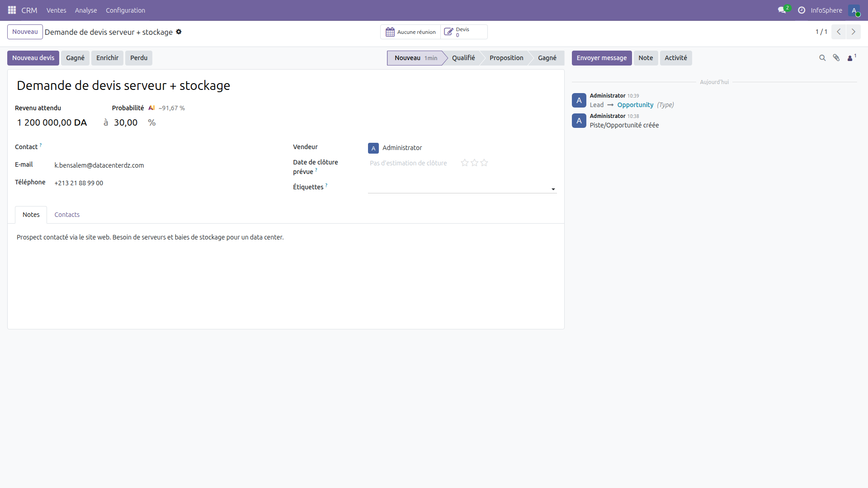Screen dimensions: 868x488
Task: Click the AI probability indicator
Action: (x=152, y=108)
